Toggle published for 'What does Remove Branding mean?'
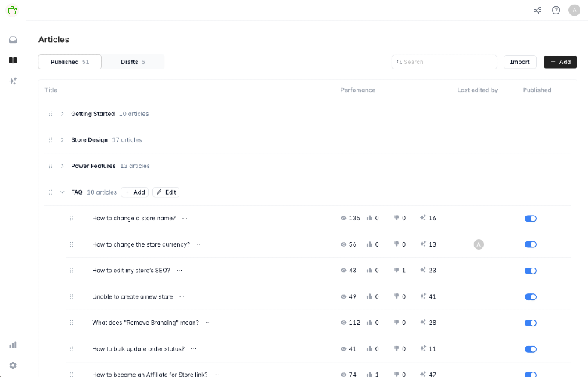Screen dimensions: 588x377 click(531, 323)
